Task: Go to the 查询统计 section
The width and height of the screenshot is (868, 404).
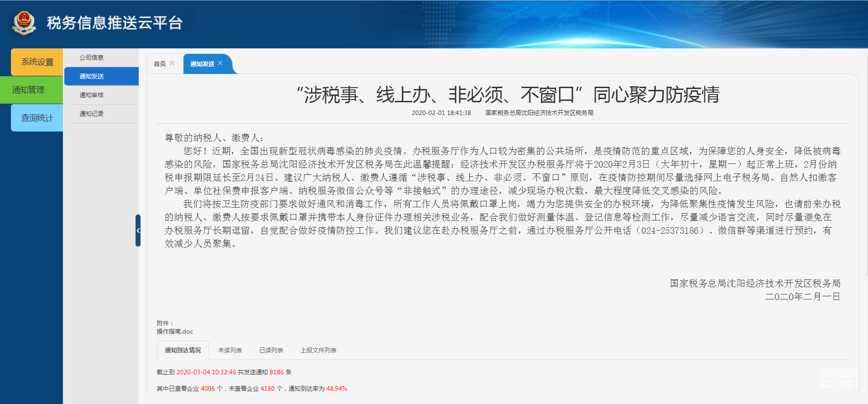Action: pyautogui.click(x=37, y=118)
